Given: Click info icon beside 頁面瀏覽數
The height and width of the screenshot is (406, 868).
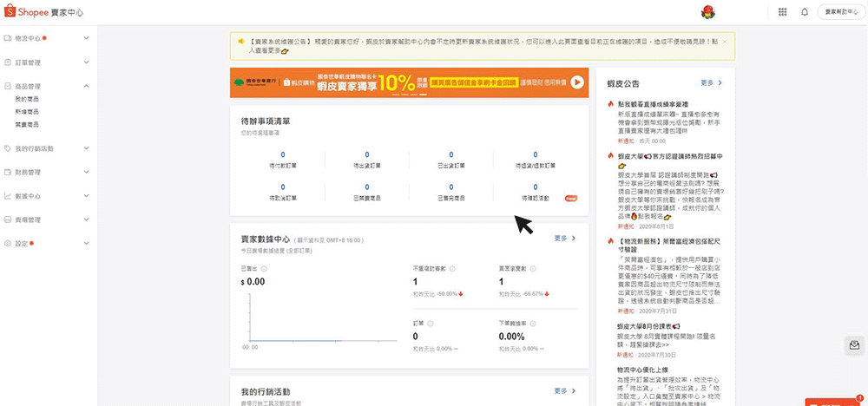Looking at the screenshot, I should pyautogui.click(x=533, y=269).
